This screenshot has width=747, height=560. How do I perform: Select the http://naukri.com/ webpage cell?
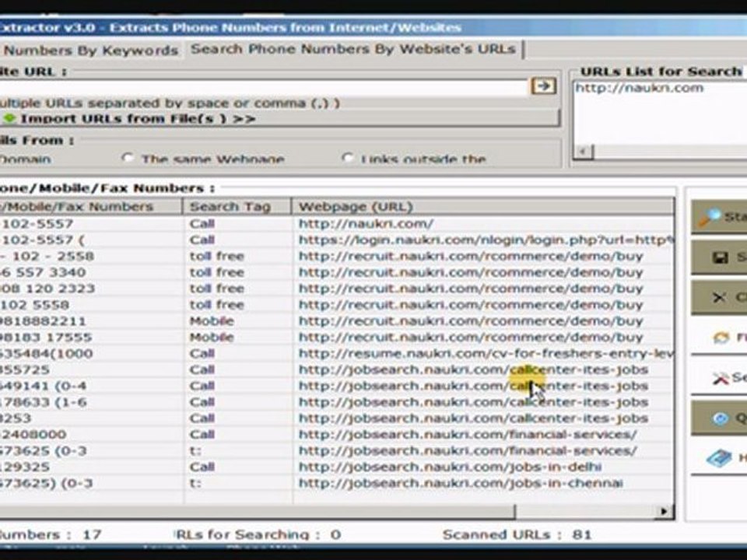[366, 223]
